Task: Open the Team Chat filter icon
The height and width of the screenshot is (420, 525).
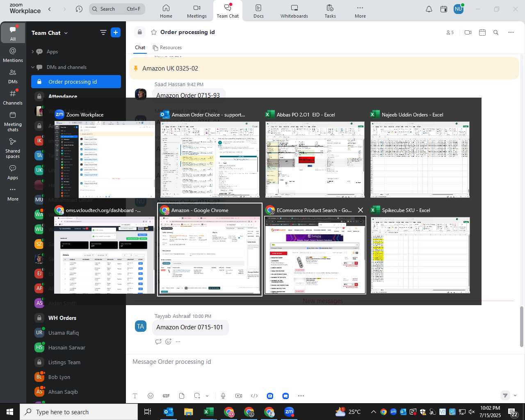Action: point(103,32)
